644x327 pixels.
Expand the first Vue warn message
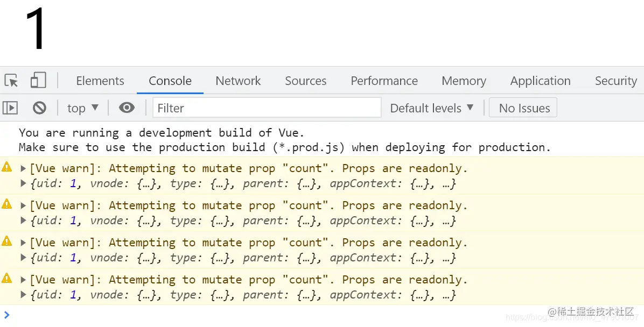click(x=23, y=168)
